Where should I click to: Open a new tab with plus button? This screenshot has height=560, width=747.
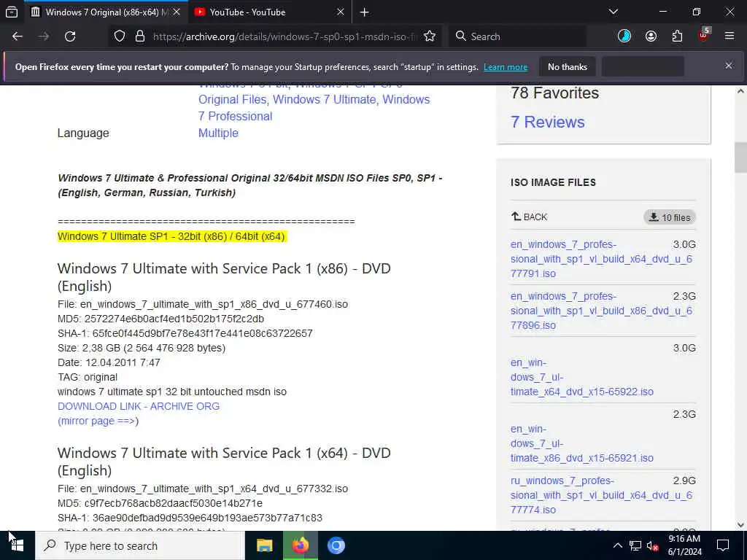coord(365,12)
